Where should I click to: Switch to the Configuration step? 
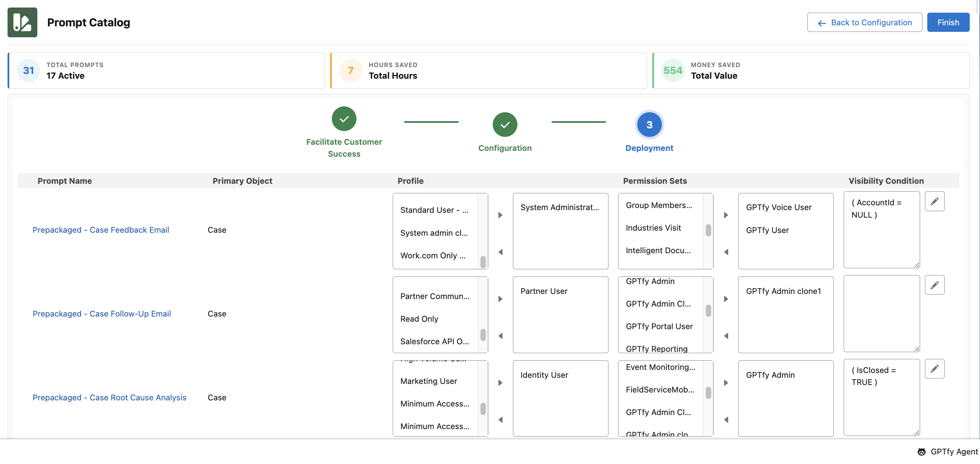pos(504,125)
